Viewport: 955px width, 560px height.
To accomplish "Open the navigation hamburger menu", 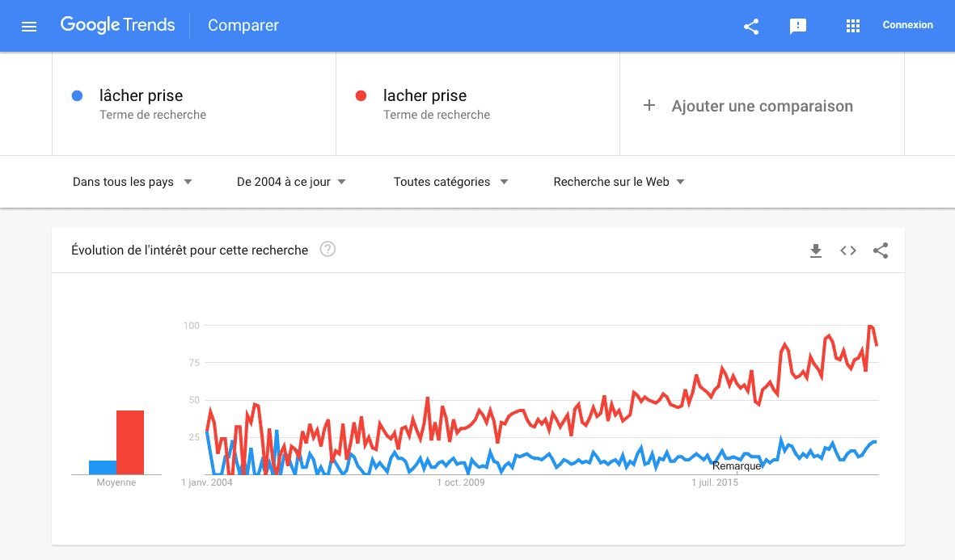I will click(29, 26).
